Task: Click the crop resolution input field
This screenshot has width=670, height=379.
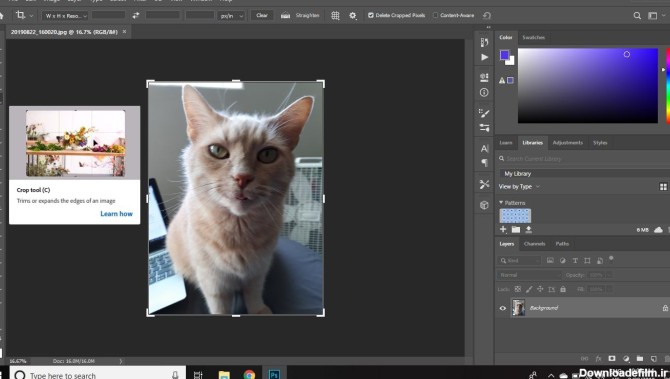Action: point(200,15)
